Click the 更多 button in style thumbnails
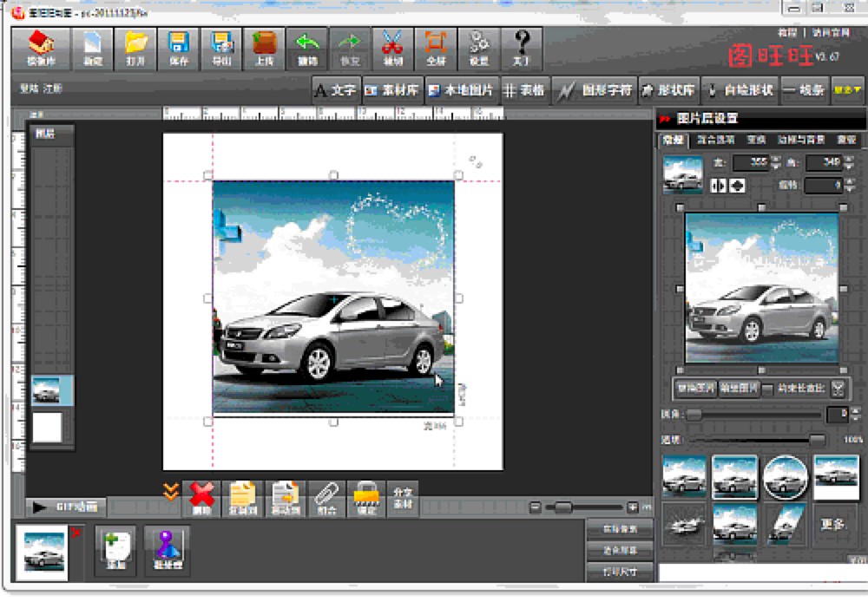 click(x=836, y=524)
